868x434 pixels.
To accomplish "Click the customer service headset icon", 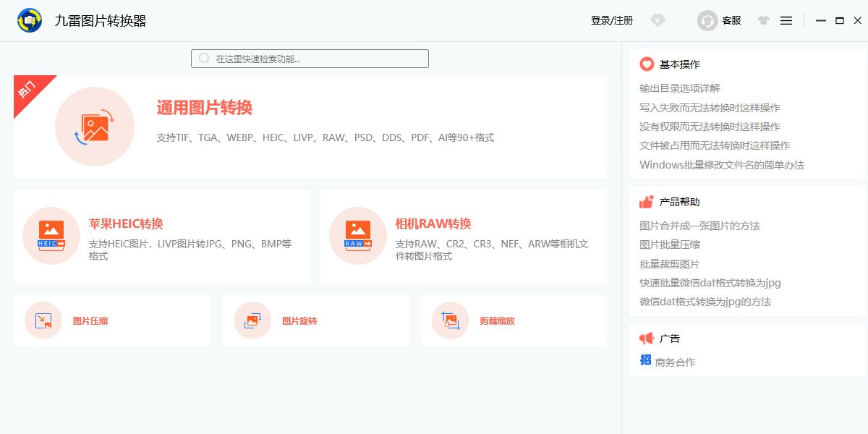I will pos(707,21).
